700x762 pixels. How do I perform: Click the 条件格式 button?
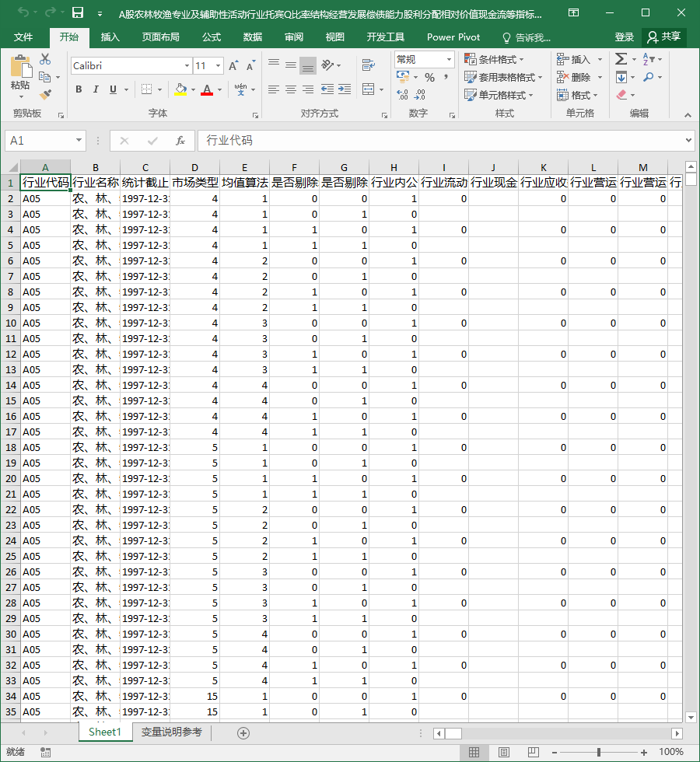(495, 59)
